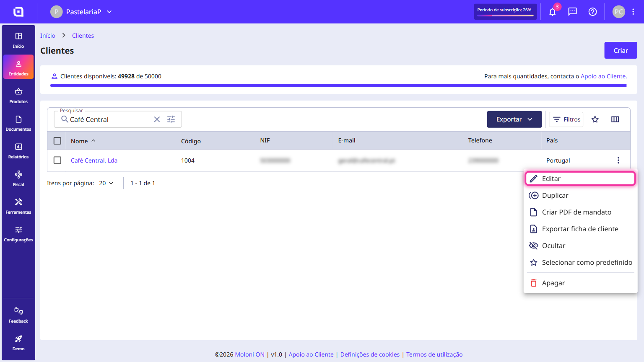
Task: Select Criar PDF de mandato
Action: (x=580, y=212)
